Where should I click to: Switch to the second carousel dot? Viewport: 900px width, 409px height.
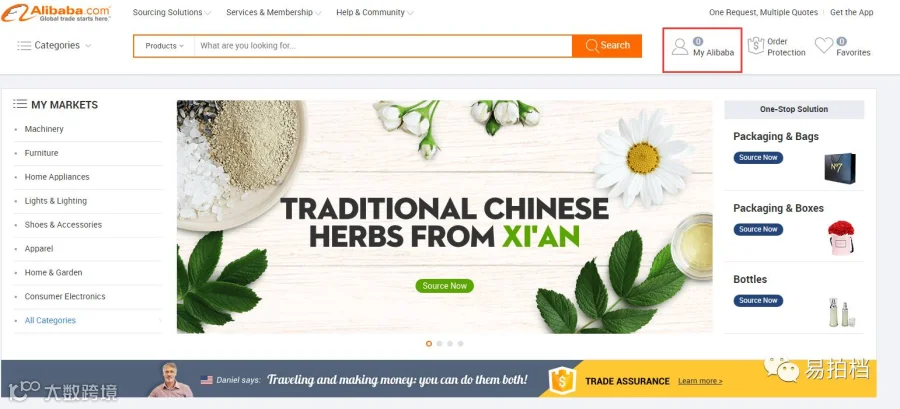tap(439, 344)
